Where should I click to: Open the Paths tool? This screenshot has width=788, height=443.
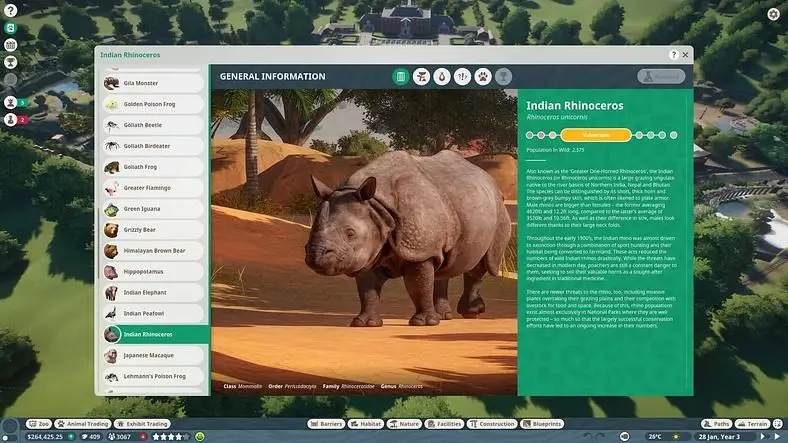[717, 424]
